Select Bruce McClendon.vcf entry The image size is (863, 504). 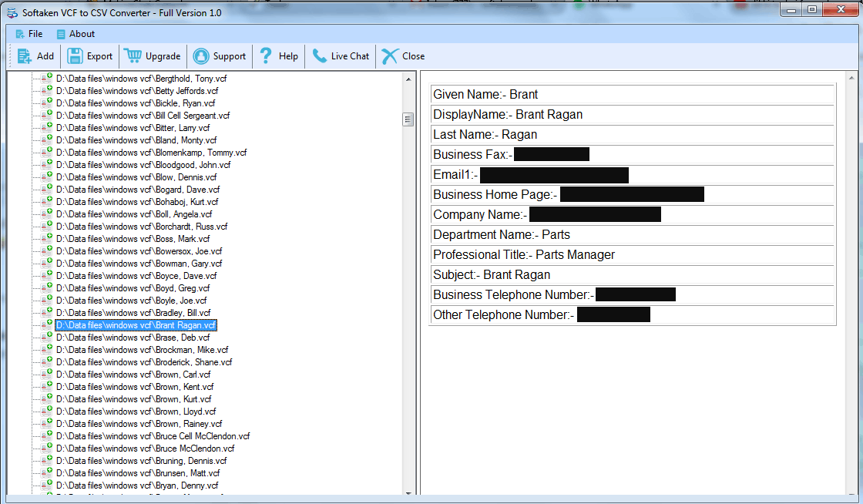click(x=146, y=449)
